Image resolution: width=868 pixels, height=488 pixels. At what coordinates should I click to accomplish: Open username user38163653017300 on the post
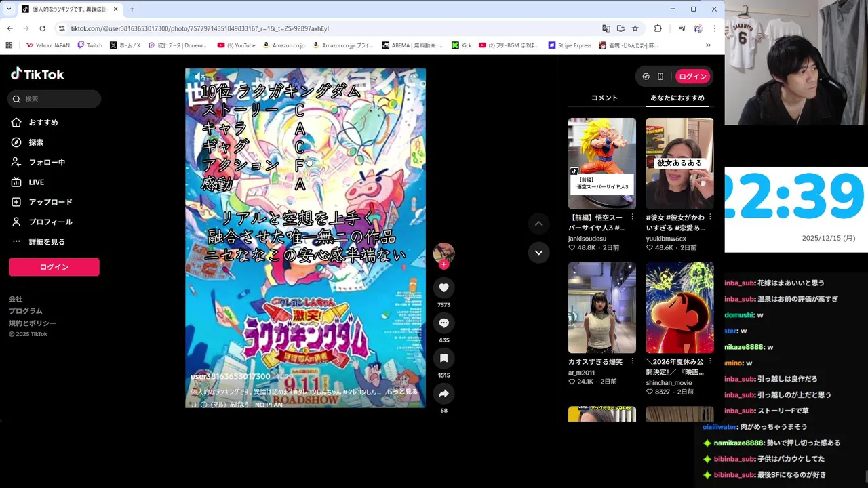point(231,377)
